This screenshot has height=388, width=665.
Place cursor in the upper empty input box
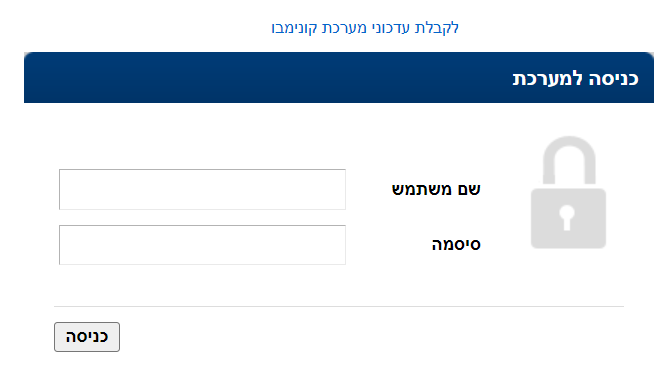click(x=202, y=189)
